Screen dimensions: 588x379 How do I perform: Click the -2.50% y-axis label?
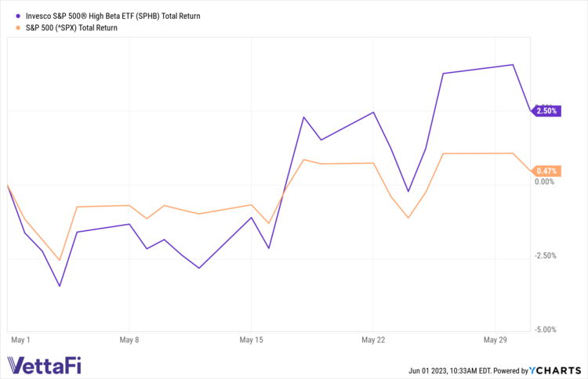pos(543,255)
